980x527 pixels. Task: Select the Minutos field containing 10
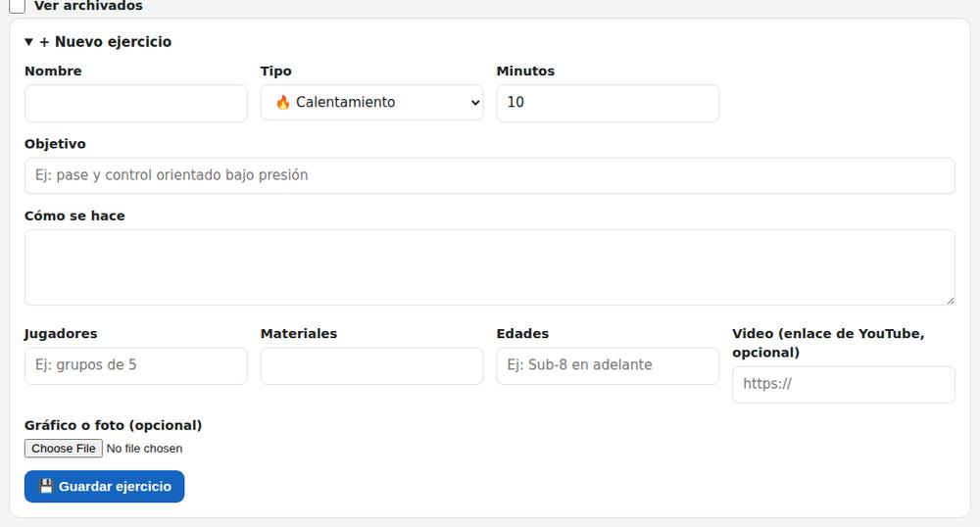[x=608, y=103]
